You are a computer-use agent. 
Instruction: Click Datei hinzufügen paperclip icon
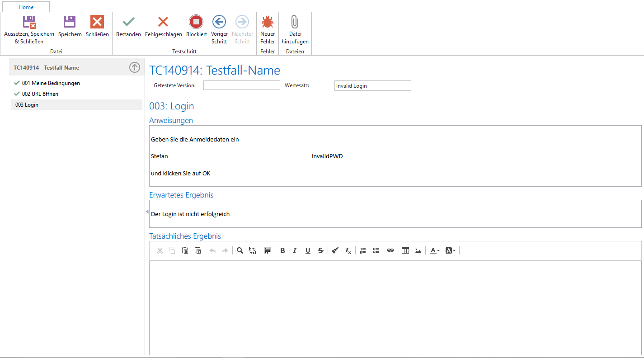click(295, 22)
